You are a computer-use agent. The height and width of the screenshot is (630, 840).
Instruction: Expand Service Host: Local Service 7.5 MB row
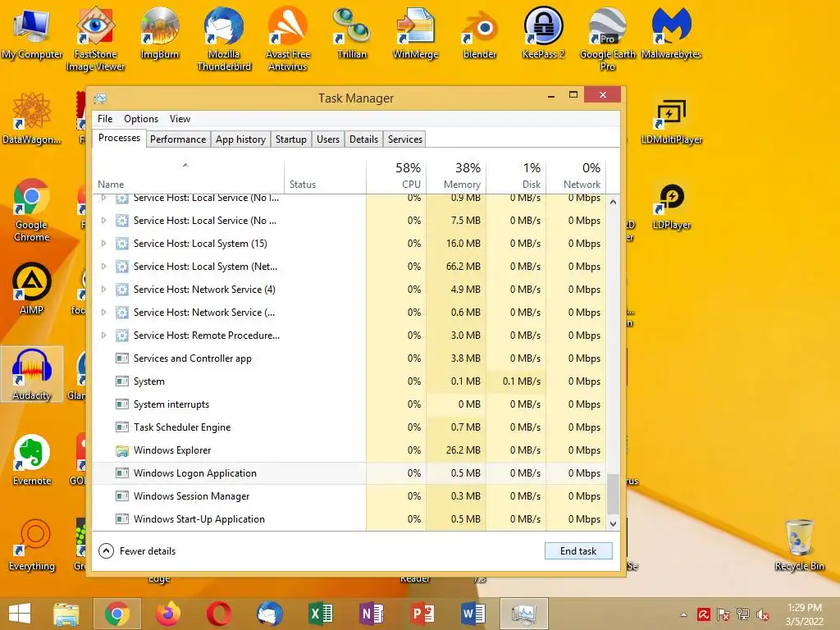104,220
